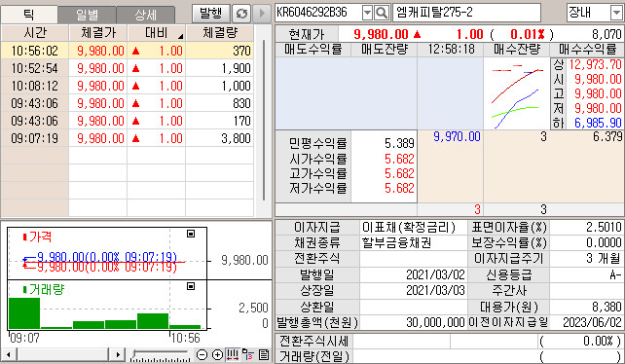The height and width of the screenshot is (364, 625).
Task: Click the 가격 chart legend label
Action: pyautogui.click(x=37, y=237)
